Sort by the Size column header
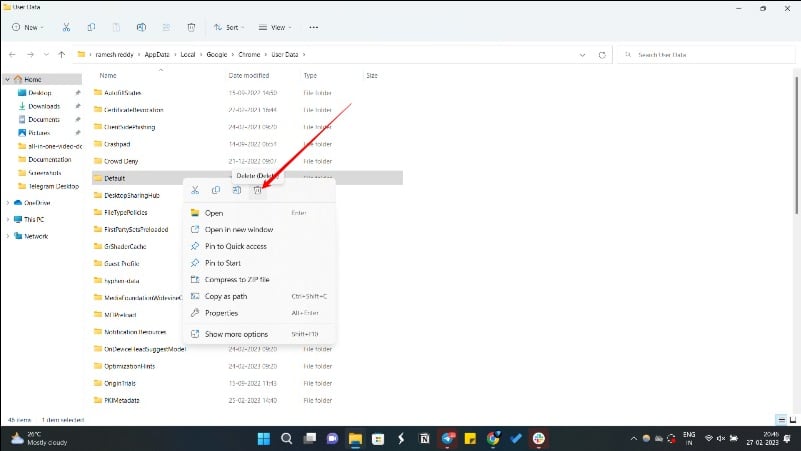 (372, 76)
